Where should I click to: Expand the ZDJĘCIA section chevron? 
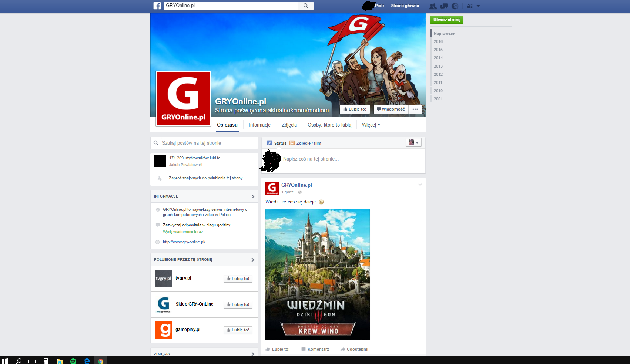tap(253, 354)
